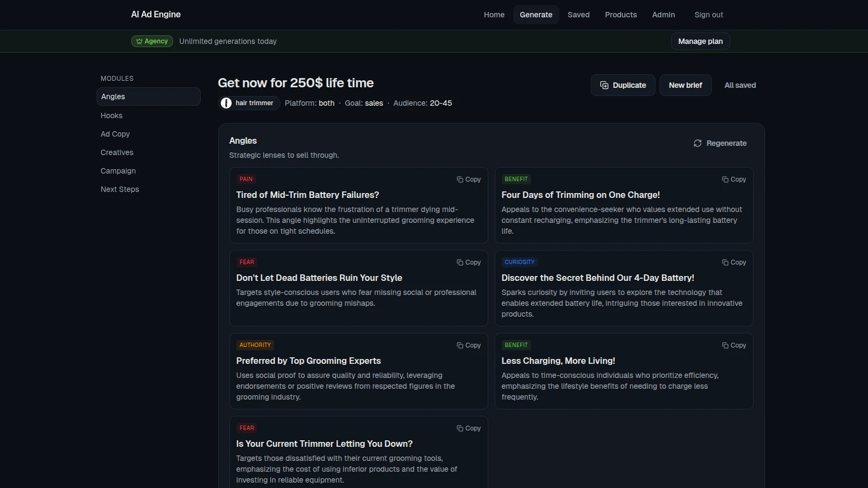868x488 pixels.
Task: Copy the "Discover the Secret" curiosity angle
Action: (x=734, y=262)
